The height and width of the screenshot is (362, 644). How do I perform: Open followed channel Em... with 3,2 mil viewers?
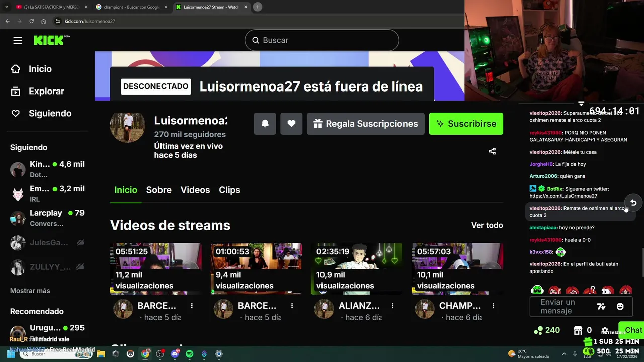(x=47, y=194)
